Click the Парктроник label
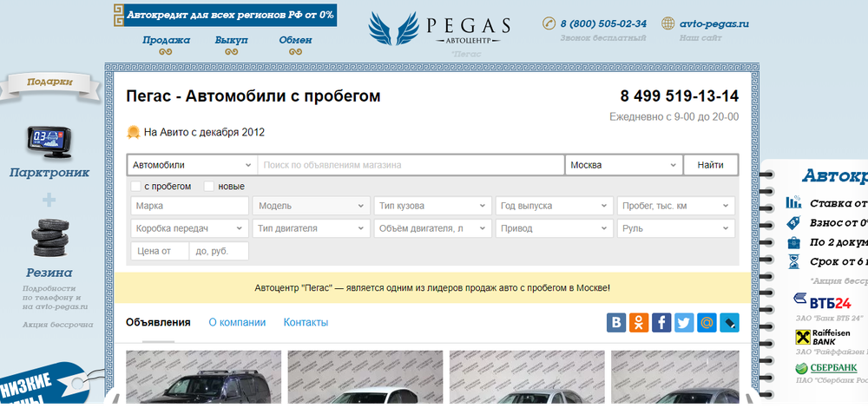868x408 pixels. [x=49, y=173]
